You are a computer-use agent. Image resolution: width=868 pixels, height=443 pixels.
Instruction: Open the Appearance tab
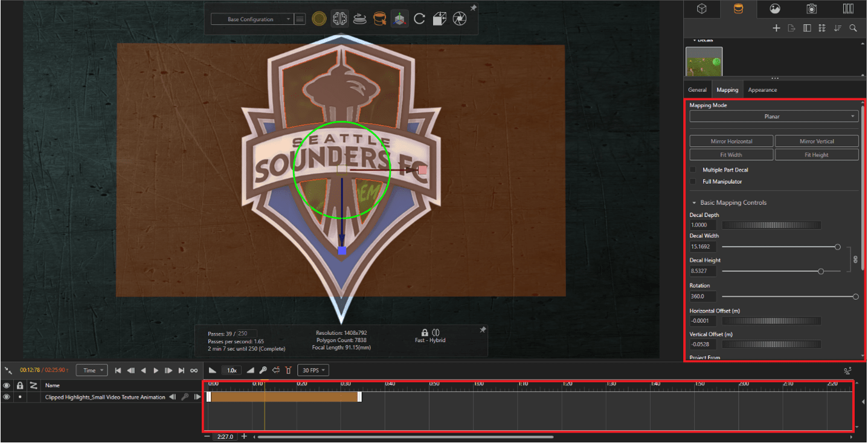click(x=762, y=89)
